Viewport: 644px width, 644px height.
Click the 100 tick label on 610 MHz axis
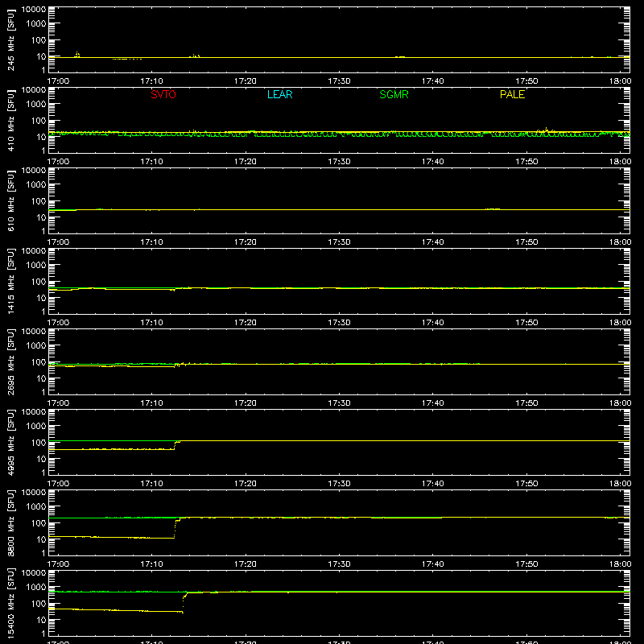[39, 201]
